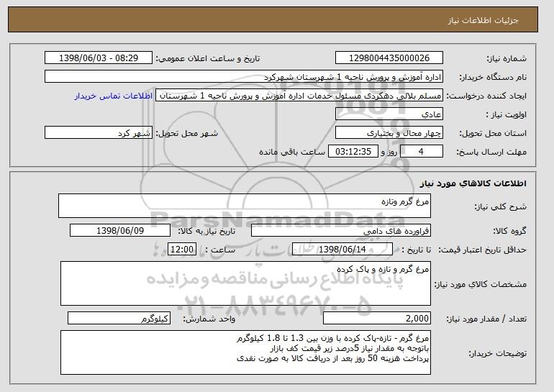Click the گروه کالا field فراورده های دامی
This screenshot has width=554, height=392.
[x=341, y=231]
